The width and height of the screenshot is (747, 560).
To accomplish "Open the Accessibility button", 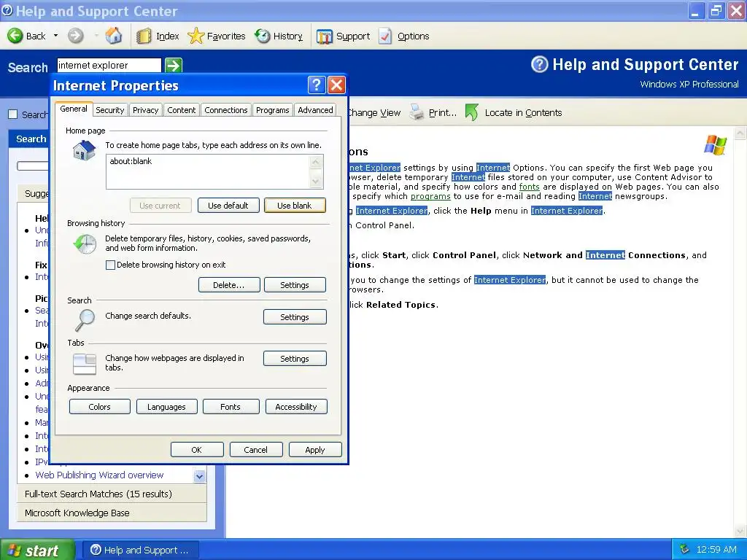I will 296,407.
